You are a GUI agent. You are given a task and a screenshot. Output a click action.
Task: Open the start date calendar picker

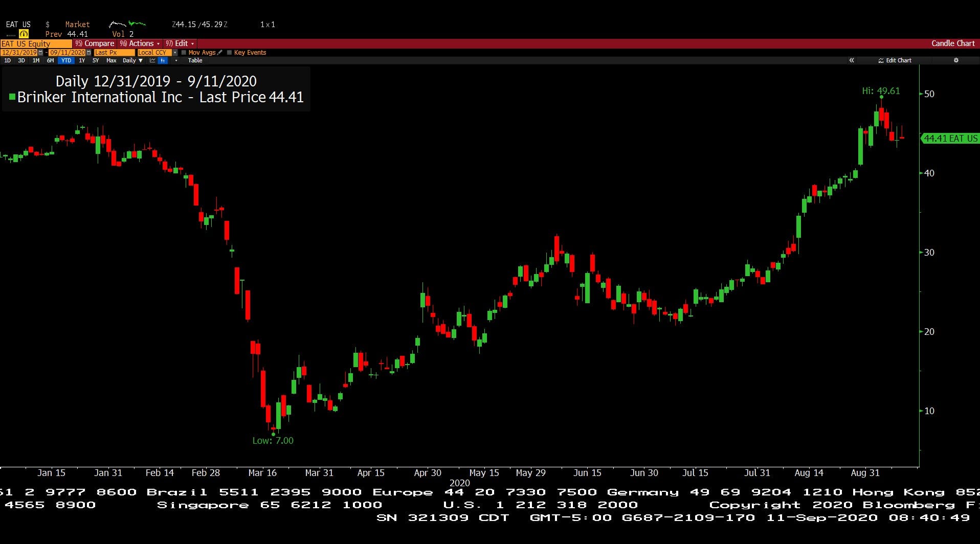(40, 53)
